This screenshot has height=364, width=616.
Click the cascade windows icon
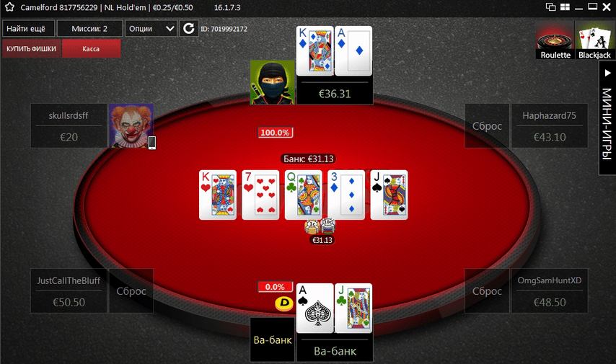tap(551, 7)
